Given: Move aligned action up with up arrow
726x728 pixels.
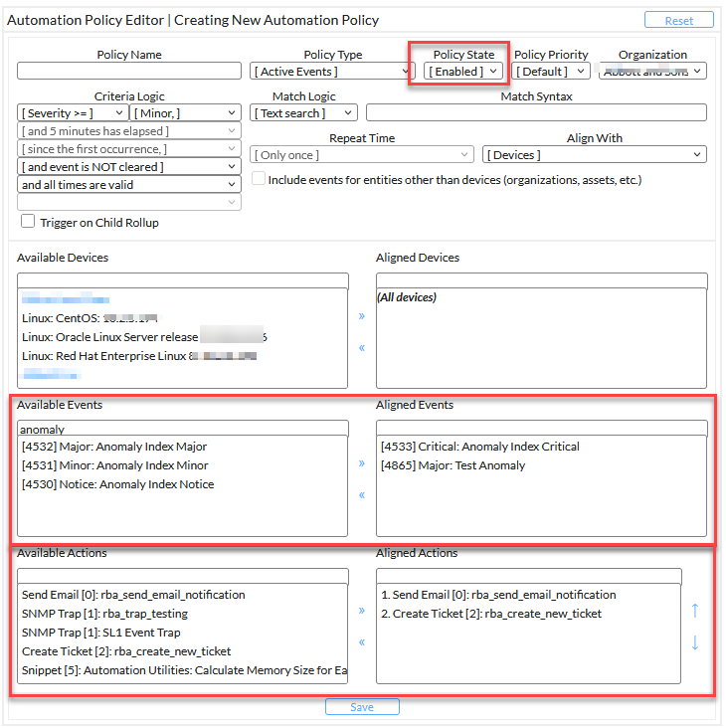Looking at the screenshot, I should pyautogui.click(x=694, y=610).
